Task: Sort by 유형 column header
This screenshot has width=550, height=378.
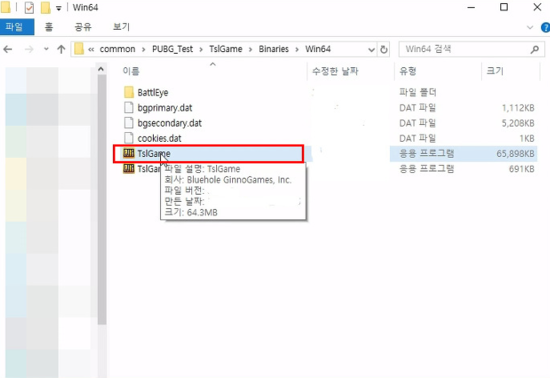Action: click(408, 71)
